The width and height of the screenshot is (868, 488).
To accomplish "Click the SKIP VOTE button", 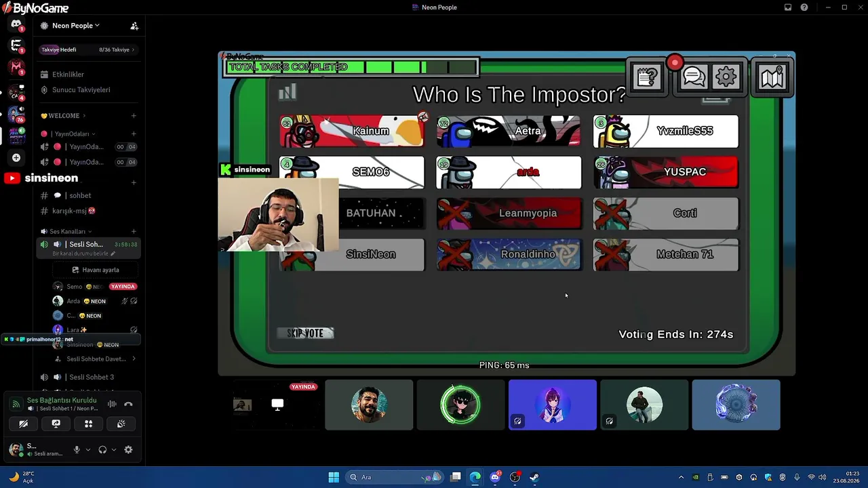I will point(305,333).
